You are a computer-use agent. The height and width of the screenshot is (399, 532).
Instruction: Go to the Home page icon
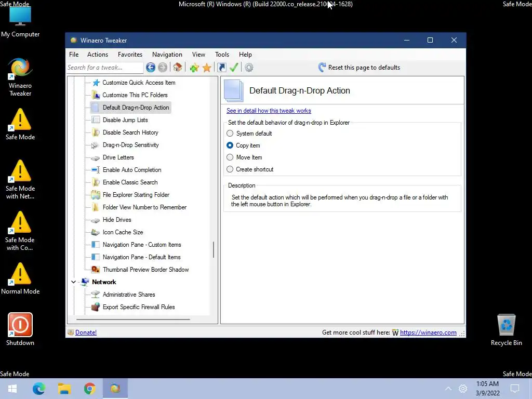[x=178, y=67]
